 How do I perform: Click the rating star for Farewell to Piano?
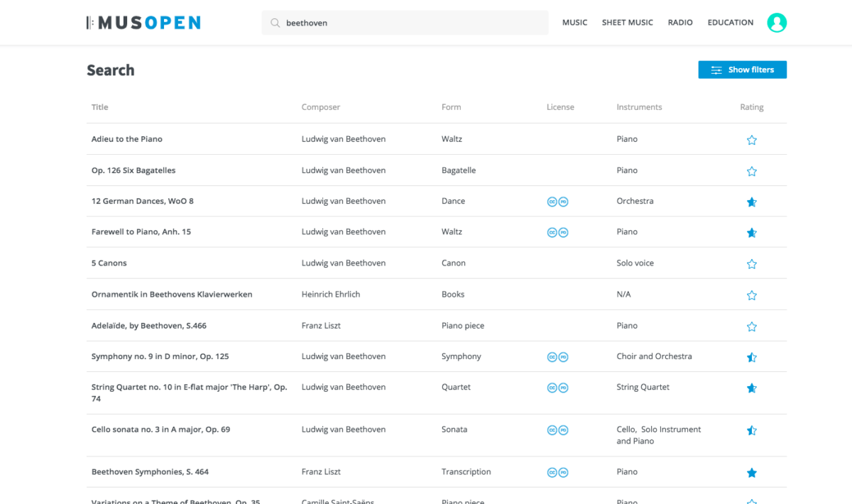(752, 232)
